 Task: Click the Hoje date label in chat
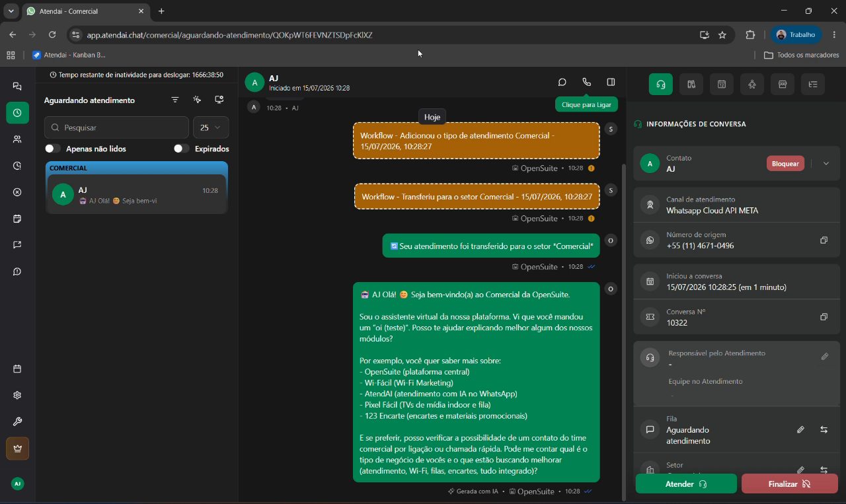[432, 117]
